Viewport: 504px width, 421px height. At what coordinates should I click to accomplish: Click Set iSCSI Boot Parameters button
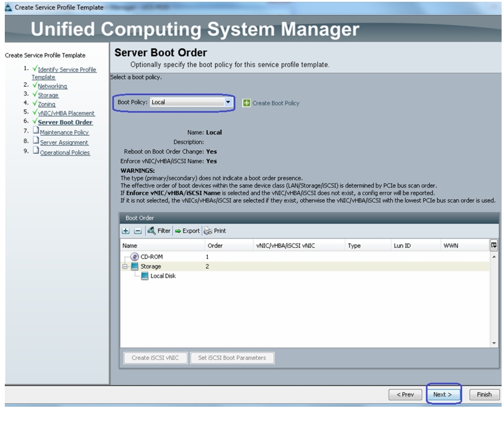point(232,358)
